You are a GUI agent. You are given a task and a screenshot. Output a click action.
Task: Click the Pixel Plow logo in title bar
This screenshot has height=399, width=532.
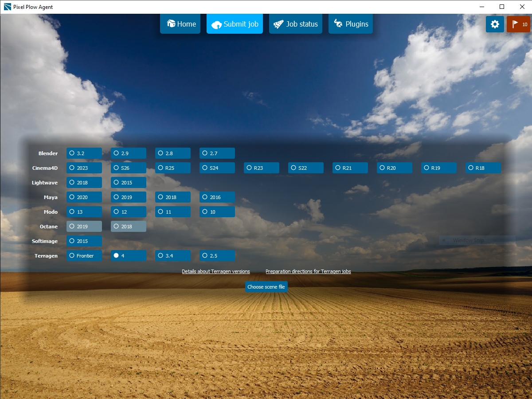pos(7,7)
